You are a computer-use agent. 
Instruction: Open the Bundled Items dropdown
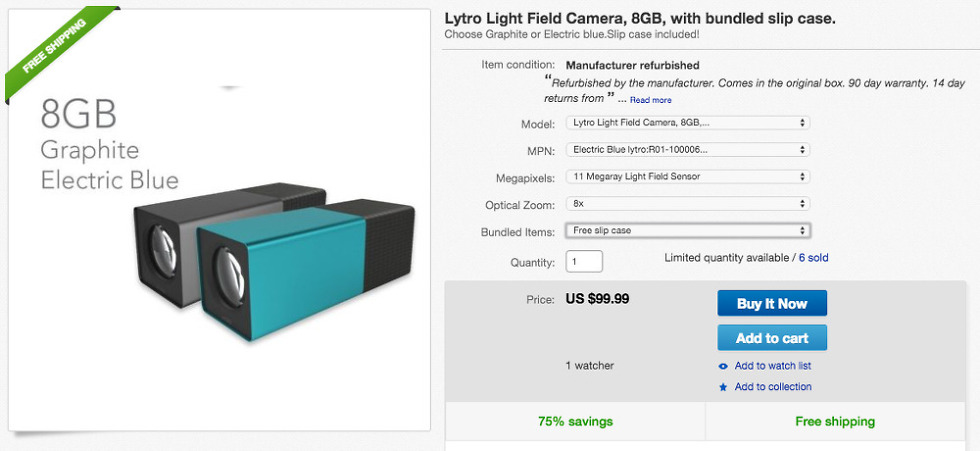tap(686, 231)
